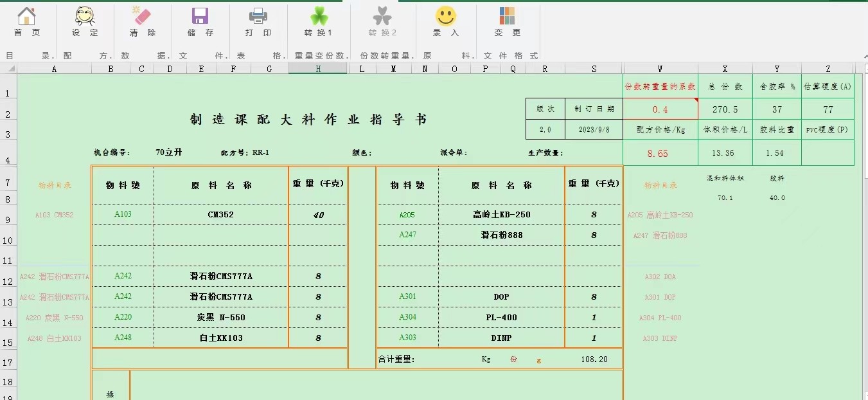Click the 打印 printer icon

(x=258, y=17)
